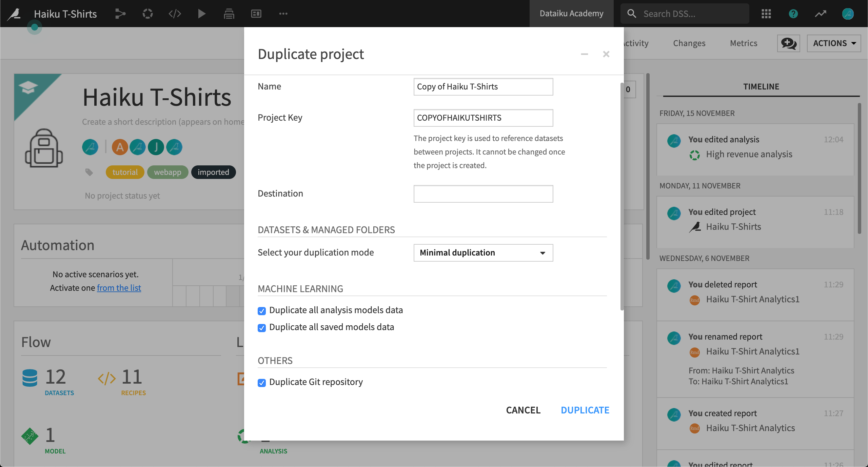The image size is (868, 467).
Task: Open the more options ellipsis menu
Action: tap(283, 14)
